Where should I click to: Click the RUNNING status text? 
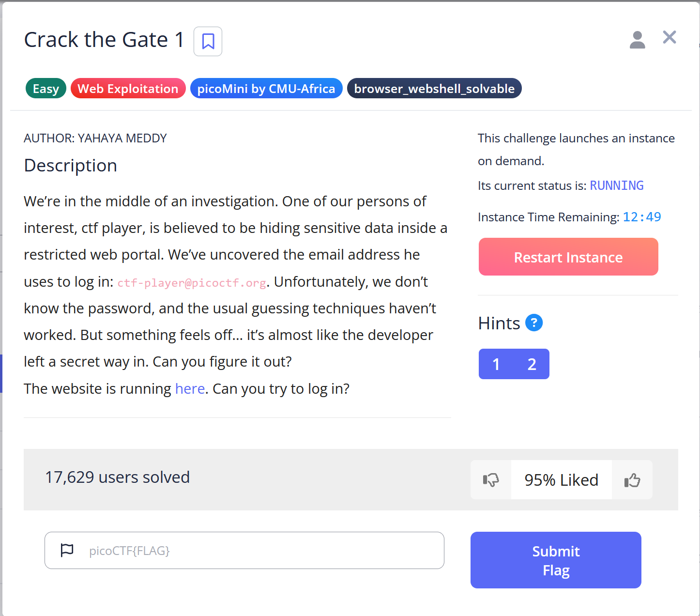[x=617, y=185]
